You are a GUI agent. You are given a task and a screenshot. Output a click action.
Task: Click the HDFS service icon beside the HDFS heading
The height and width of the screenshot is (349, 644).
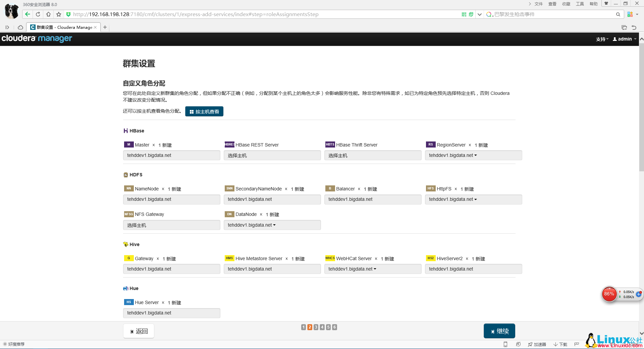pos(125,174)
